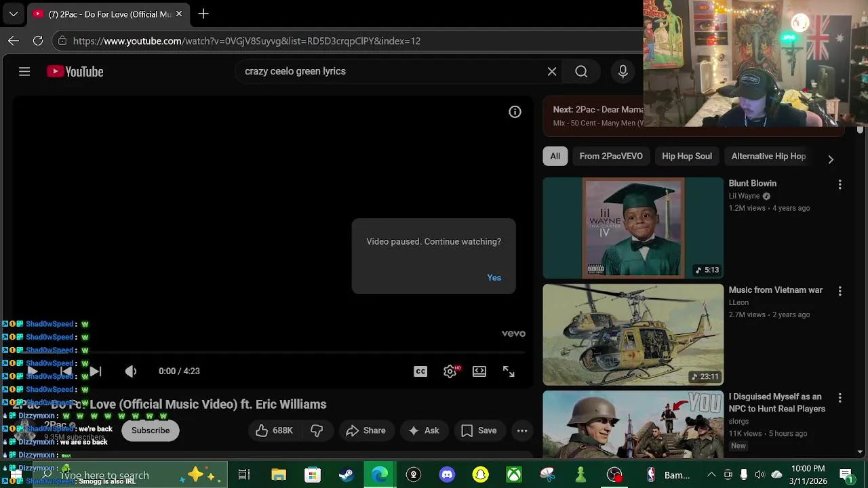Open the taskbar clock showing 10:00 PM
The width and height of the screenshot is (868, 488).
point(808,475)
